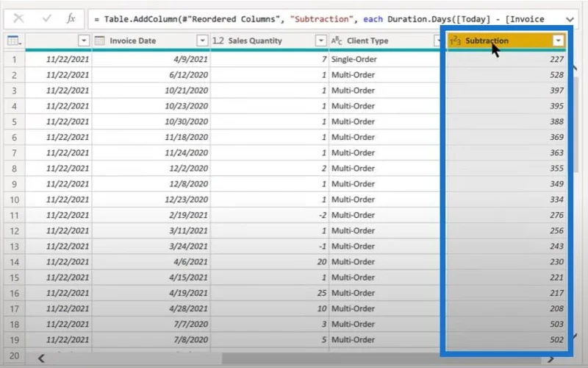Viewport: 588px width, 368px height.
Task: Click Invoice Date cell 10/30/2020
Action: point(151,121)
